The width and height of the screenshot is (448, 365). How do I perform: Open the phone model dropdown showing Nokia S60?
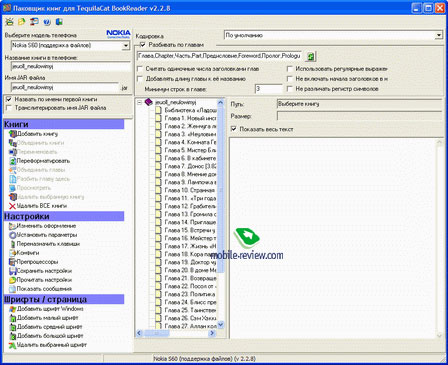coord(126,46)
